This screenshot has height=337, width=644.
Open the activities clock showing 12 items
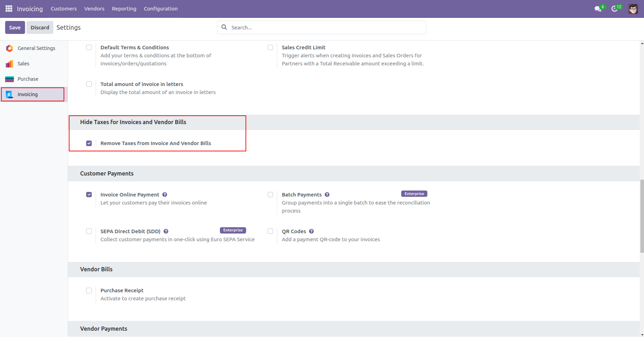(x=615, y=8)
